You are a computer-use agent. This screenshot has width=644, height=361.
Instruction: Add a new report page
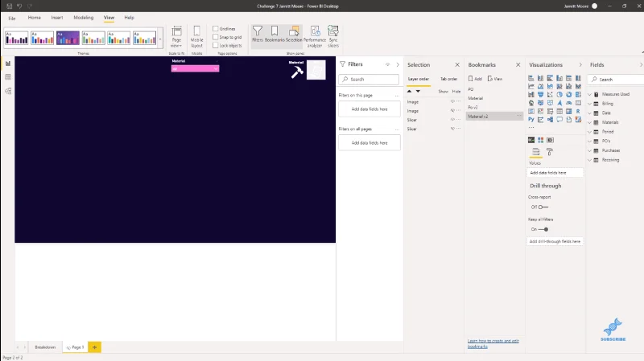(x=94, y=347)
